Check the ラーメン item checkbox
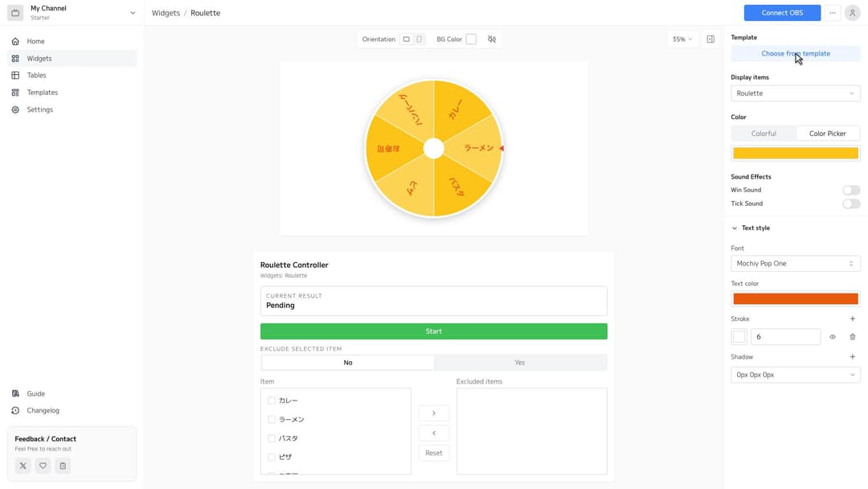 pos(272,420)
